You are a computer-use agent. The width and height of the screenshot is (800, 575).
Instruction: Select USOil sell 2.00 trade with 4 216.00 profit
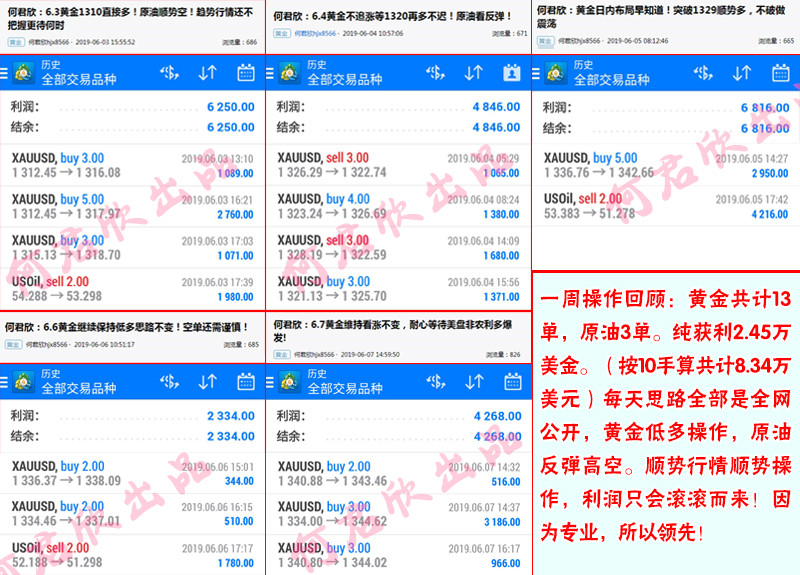tap(666, 207)
